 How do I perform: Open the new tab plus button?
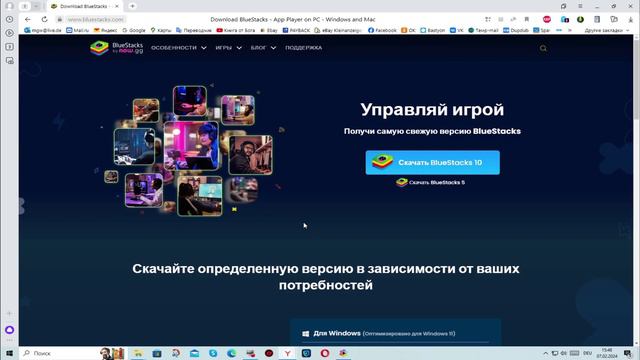point(132,6)
